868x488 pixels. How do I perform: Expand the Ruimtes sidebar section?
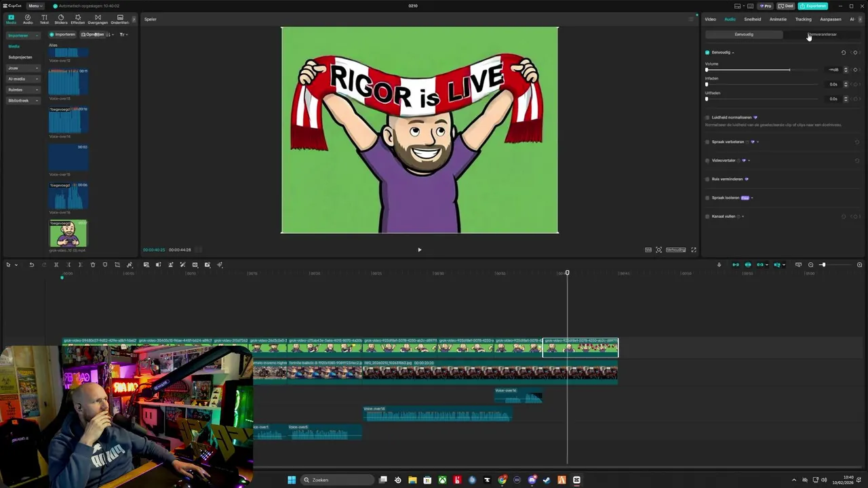tap(23, 89)
